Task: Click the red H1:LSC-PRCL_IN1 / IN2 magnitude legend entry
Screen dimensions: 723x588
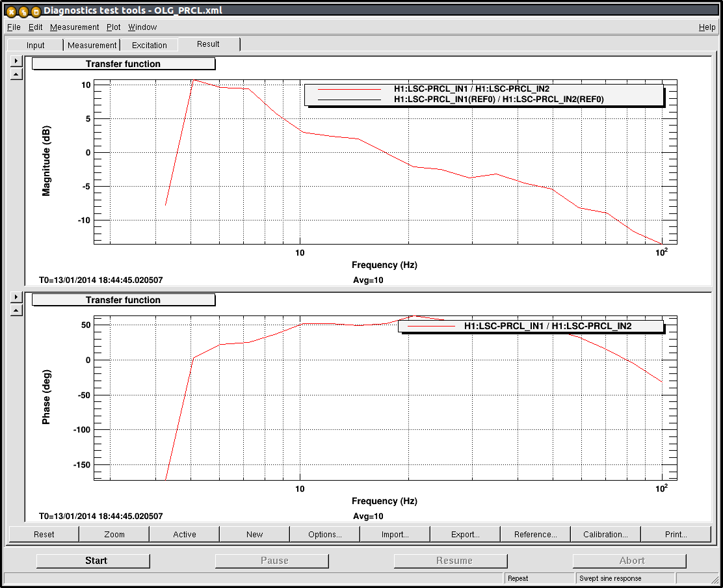Action: [x=471, y=89]
